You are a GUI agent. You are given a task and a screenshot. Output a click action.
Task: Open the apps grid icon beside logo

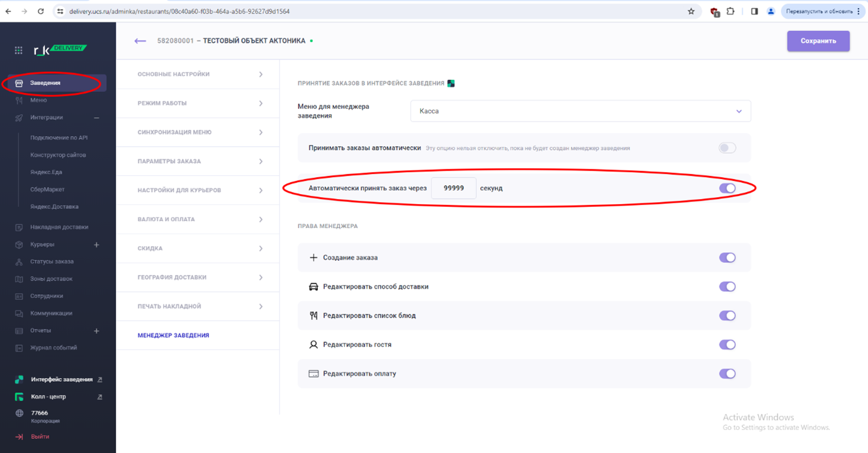click(x=19, y=50)
